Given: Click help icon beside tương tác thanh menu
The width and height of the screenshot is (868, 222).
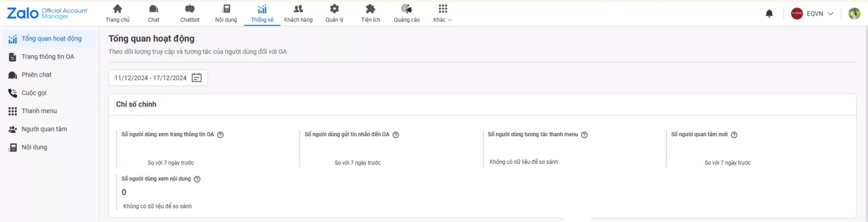Looking at the screenshot, I should (x=584, y=135).
